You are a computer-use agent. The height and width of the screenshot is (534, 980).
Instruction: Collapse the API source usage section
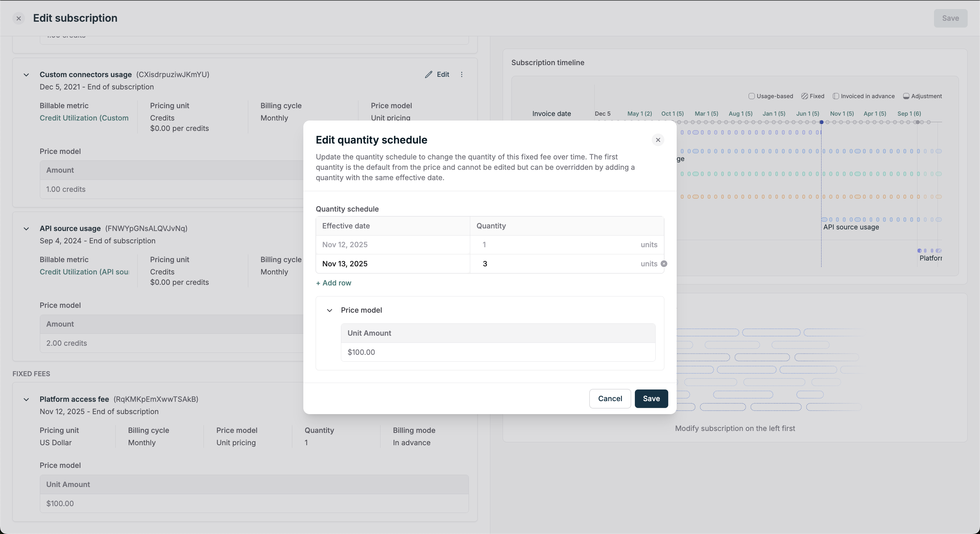26,228
